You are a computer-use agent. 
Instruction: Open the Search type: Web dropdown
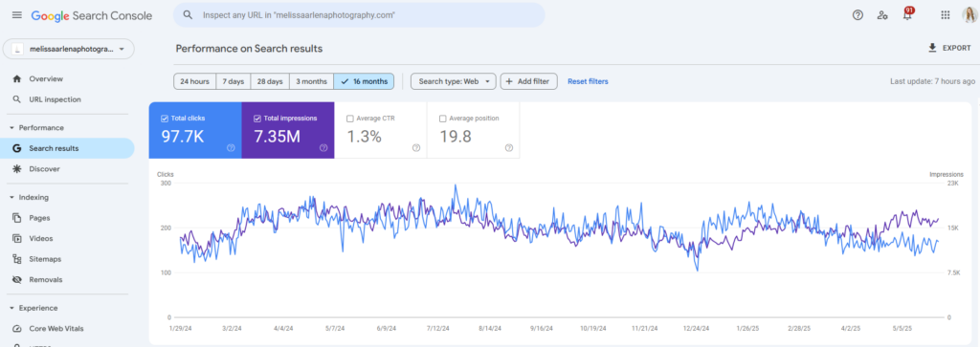(x=454, y=82)
